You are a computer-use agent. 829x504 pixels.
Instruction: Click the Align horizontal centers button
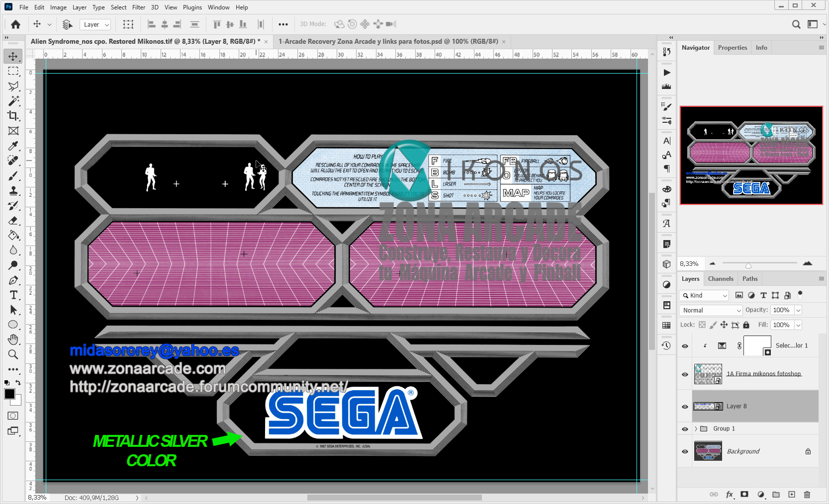[x=164, y=24]
